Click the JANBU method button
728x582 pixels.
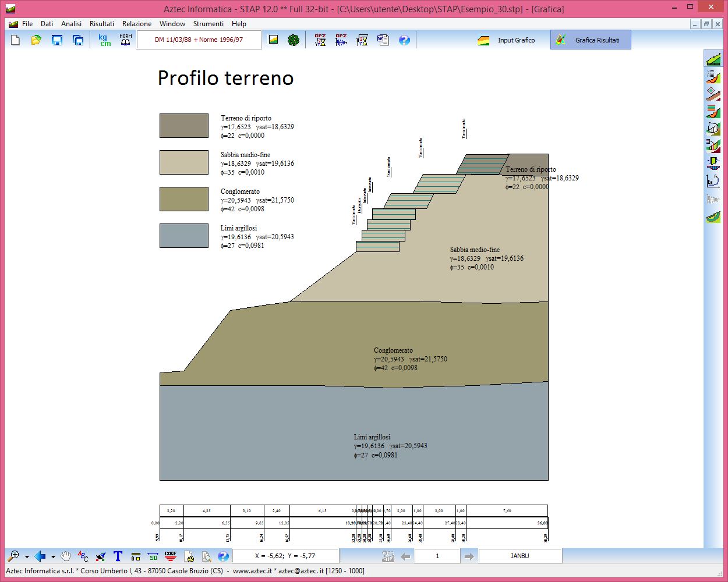[520, 556]
